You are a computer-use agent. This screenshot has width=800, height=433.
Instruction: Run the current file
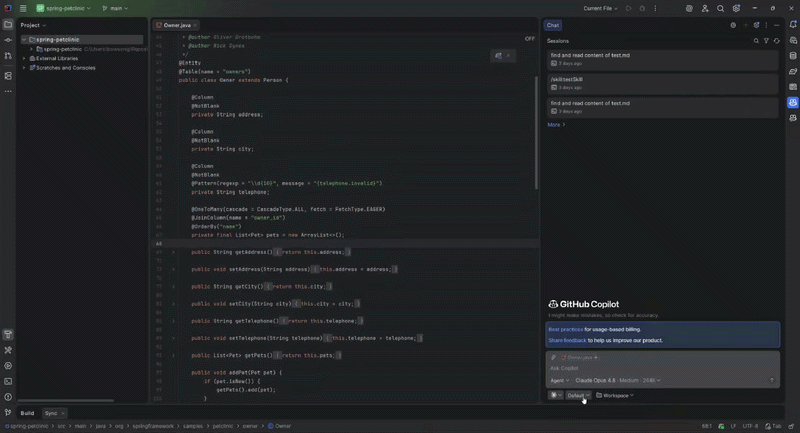(629, 8)
